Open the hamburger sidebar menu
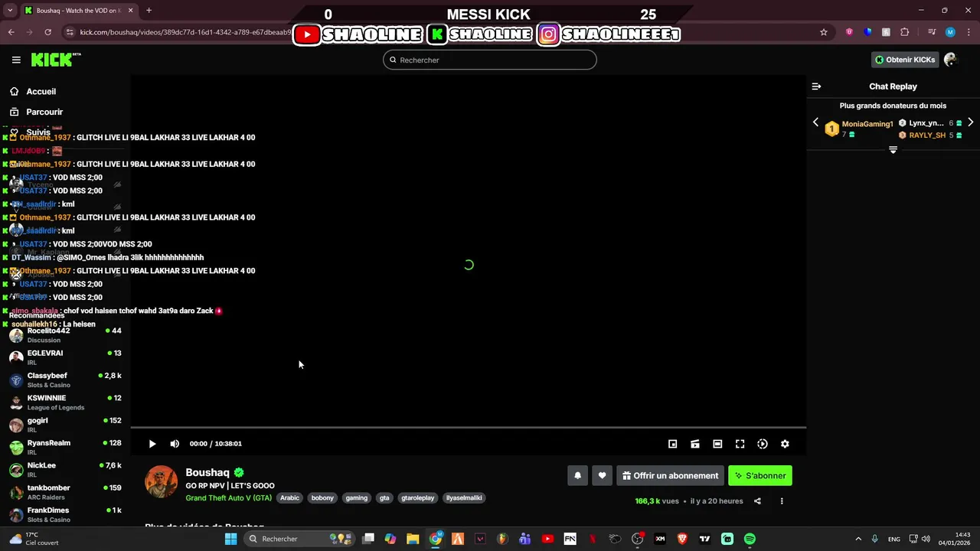The width and height of the screenshot is (980, 551). [x=16, y=60]
